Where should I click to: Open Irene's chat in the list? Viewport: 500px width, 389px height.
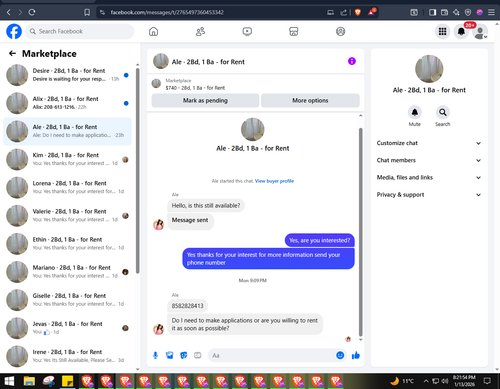click(x=67, y=356)
